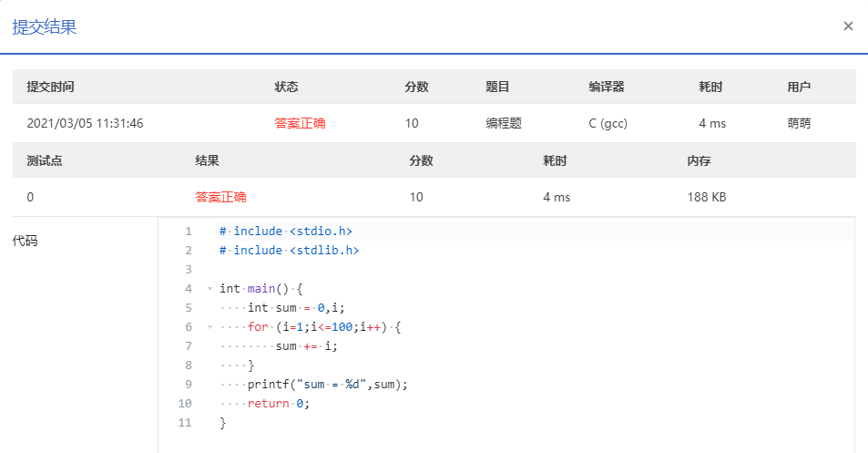Collapse the for loop fold arrow

[x=209, y=327]
